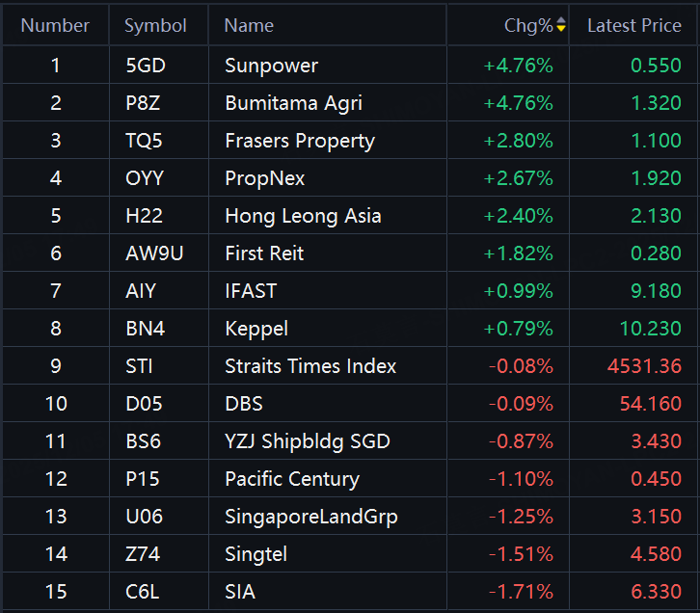Click the Latest Price column header
The height and width of the screenshot is (613, 700).
(634, 25)
